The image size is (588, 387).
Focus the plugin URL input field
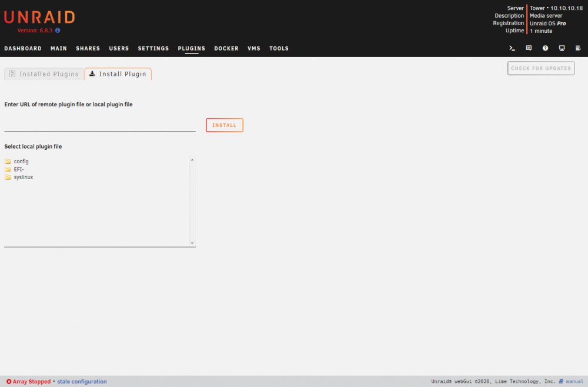click(100, 125)
